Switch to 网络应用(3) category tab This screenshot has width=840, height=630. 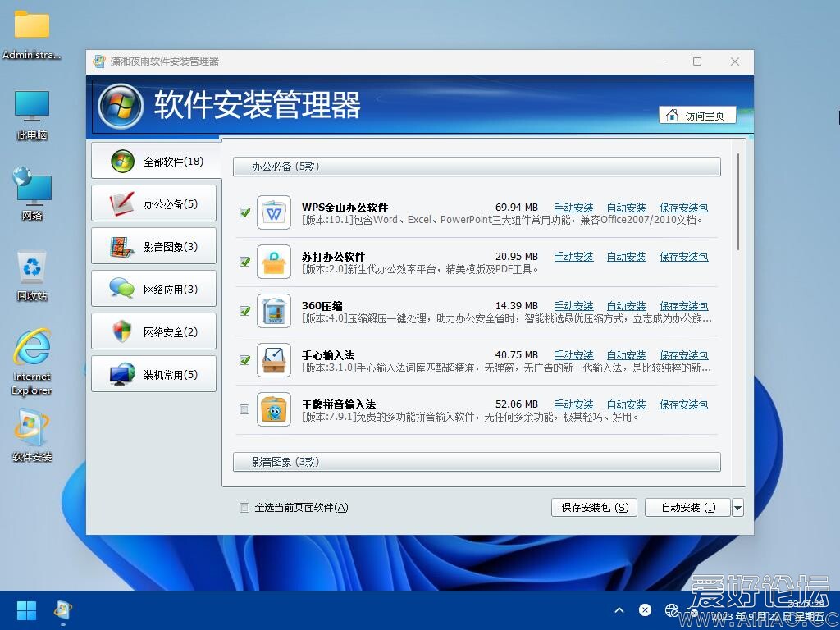click(154, 289)
